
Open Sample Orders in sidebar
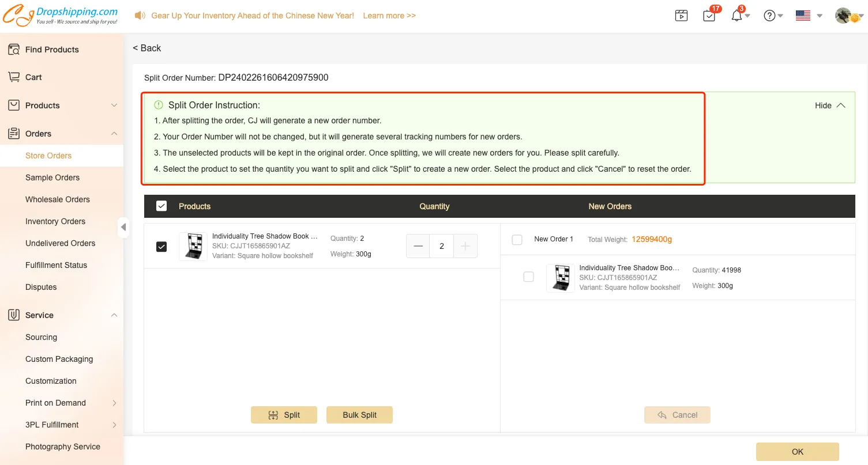(x=52, y=177)
